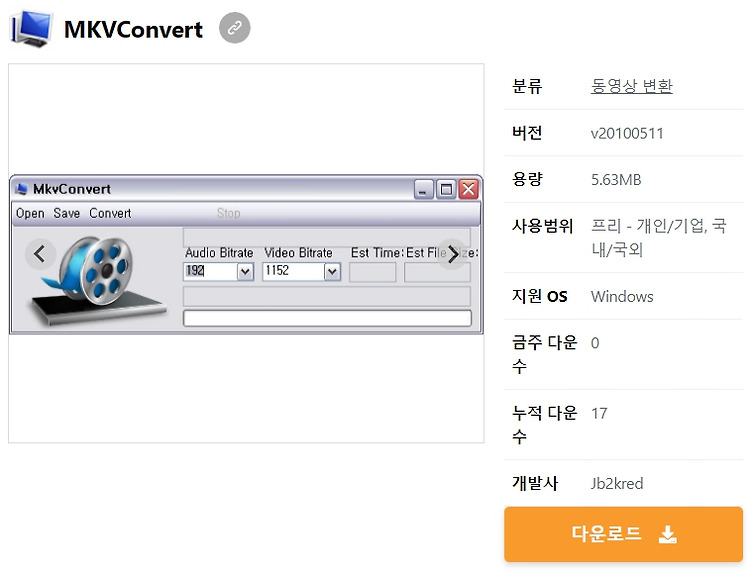
Task: Click the Est Time field box
Action: point(373,272)
